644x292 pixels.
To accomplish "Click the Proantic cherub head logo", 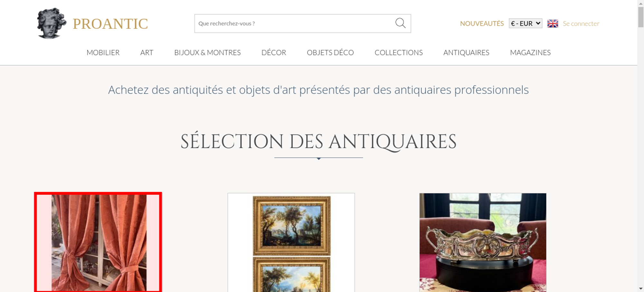I will pos(52,23).
